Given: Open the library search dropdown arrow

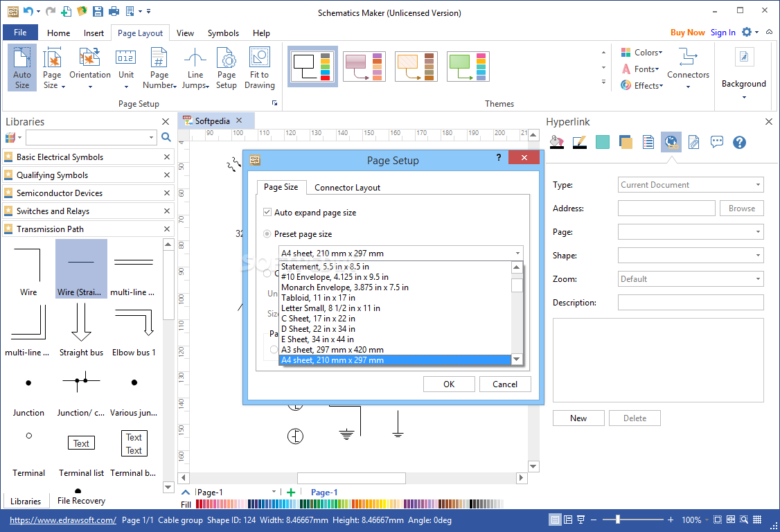Looking at the screenshot, I should click(x=151, y=137).
